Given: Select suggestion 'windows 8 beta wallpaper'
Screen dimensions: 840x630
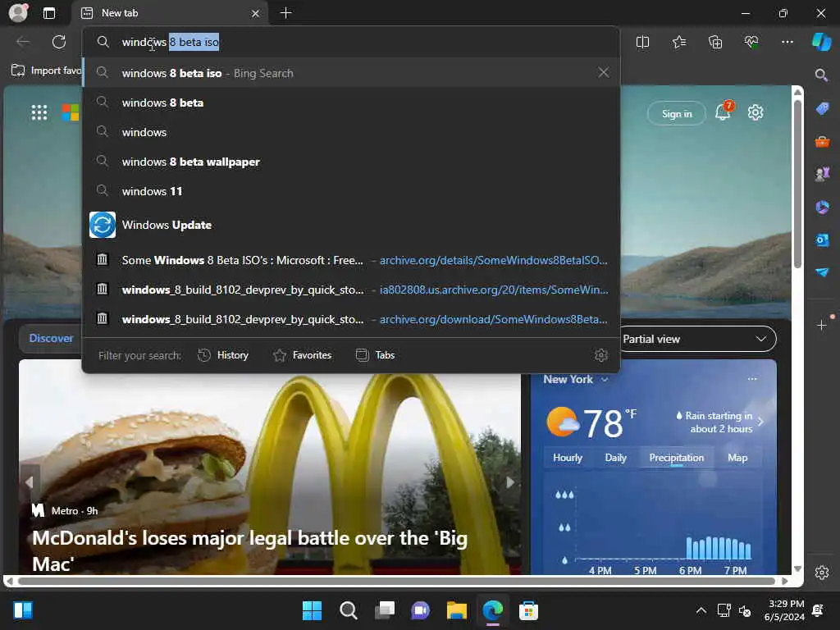Looking at the screenshot, I should [351, 162].
